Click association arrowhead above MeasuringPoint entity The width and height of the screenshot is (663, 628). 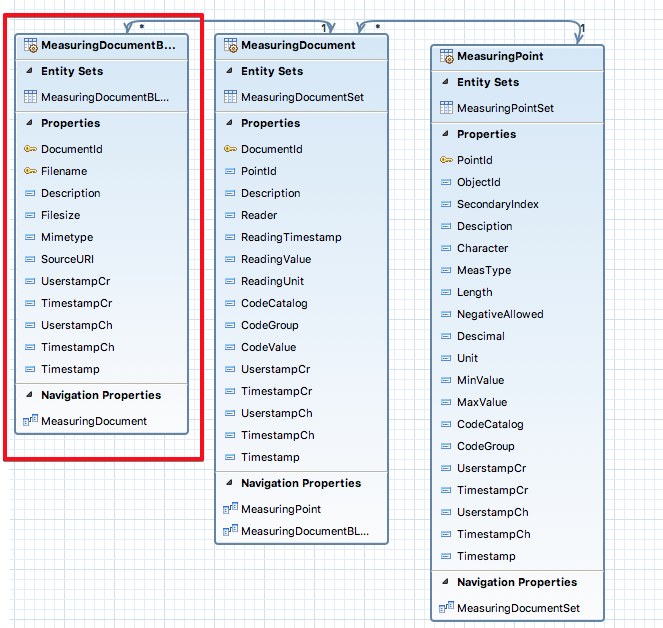pyautogui.click(x=577, y=38)
